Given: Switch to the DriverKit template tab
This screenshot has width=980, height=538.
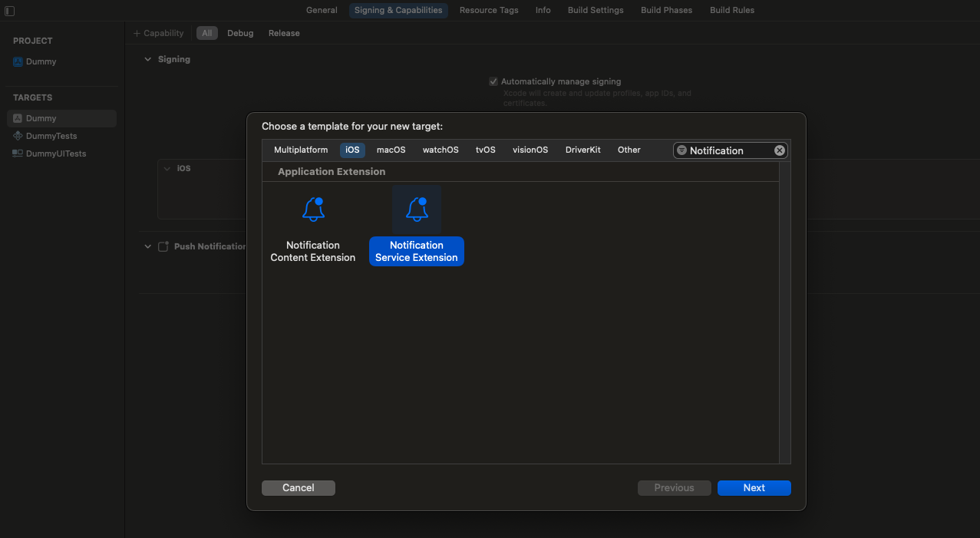Looking at the screenshot, I should point(583,150).
